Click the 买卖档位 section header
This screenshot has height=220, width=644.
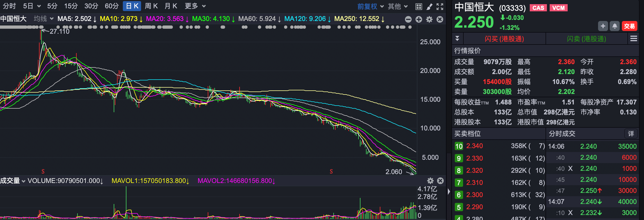click(468, 134)
